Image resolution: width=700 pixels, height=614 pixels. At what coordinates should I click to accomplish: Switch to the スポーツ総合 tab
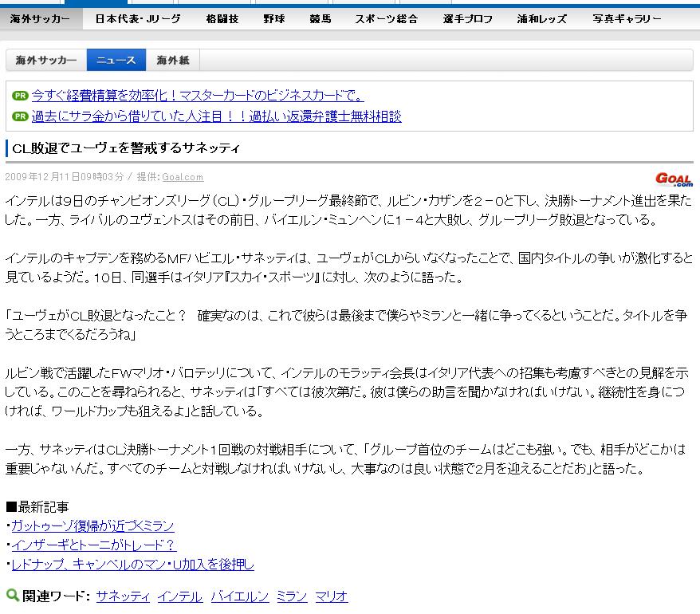[386, 19]
